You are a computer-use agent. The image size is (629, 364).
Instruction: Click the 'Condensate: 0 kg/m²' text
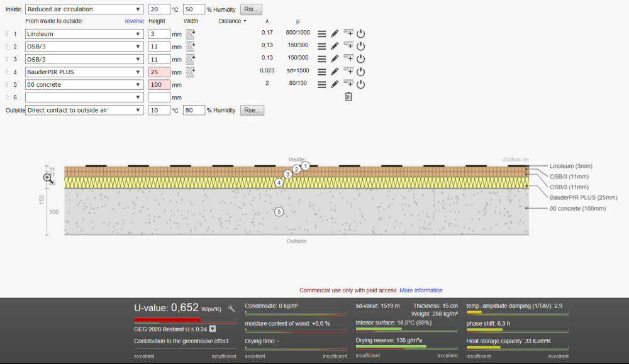pos(272,306)
